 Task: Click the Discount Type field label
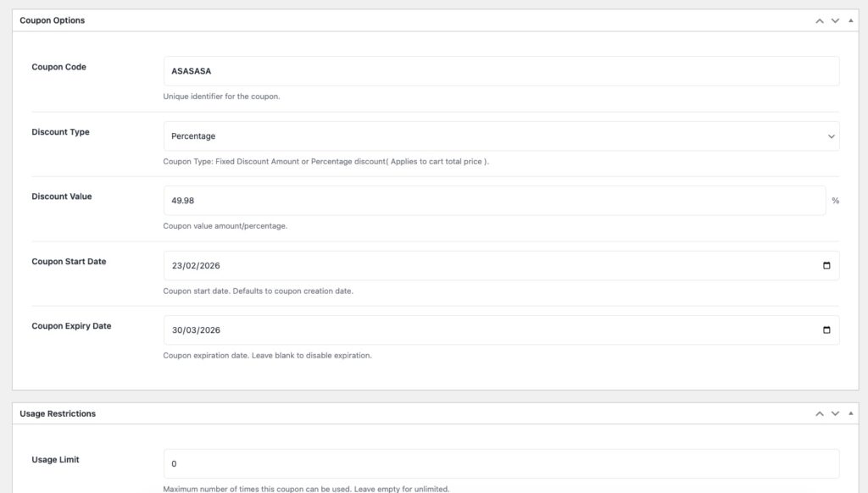(60, 132)
